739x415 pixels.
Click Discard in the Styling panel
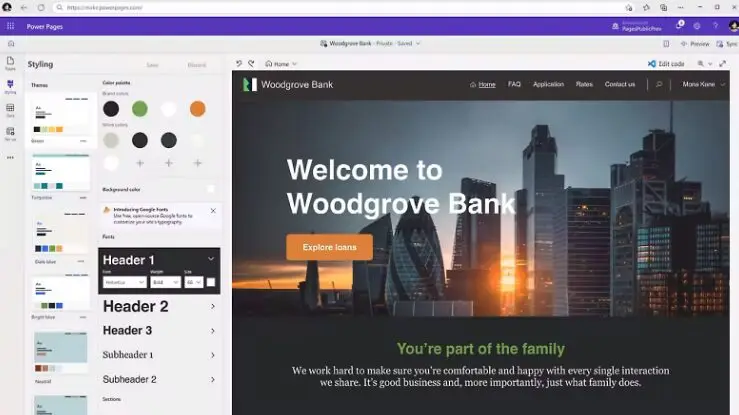pyautogui.click(x=197, y=65)
